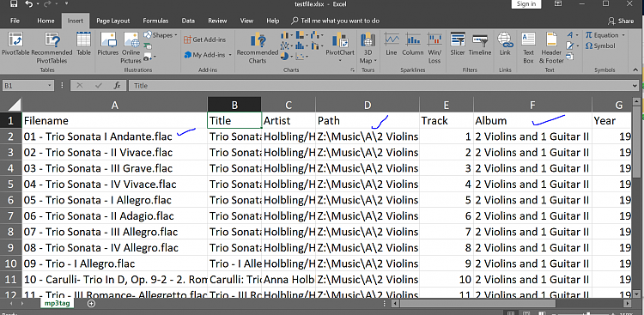Insert a Win/Loss sparkline
The width and height of the screenshot is (644, 315).
pos(434,47)
